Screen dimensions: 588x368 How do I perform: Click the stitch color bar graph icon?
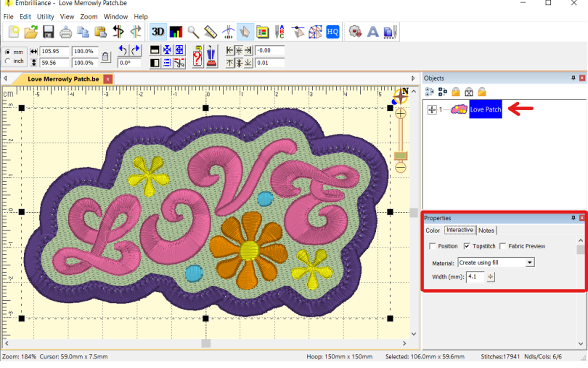[176, 32]
